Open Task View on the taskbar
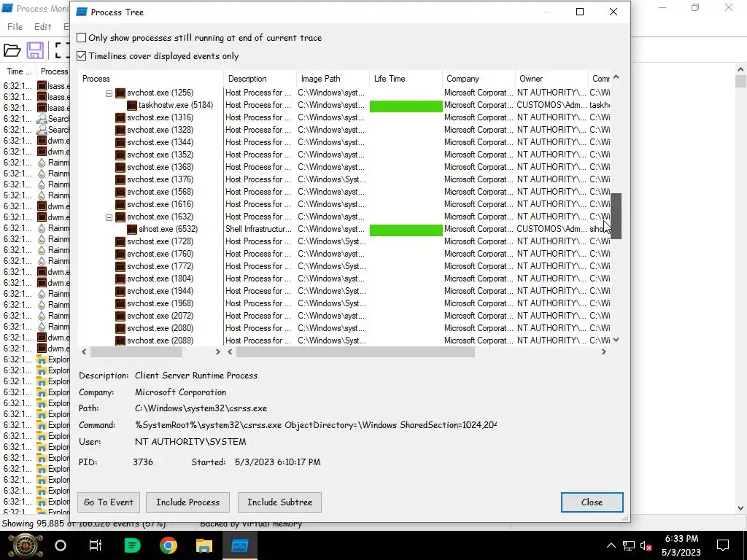 pos(96,545)
